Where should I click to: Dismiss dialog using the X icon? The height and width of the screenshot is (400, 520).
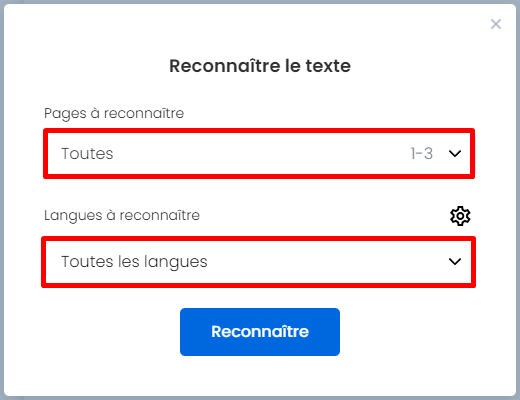[496, 24]
